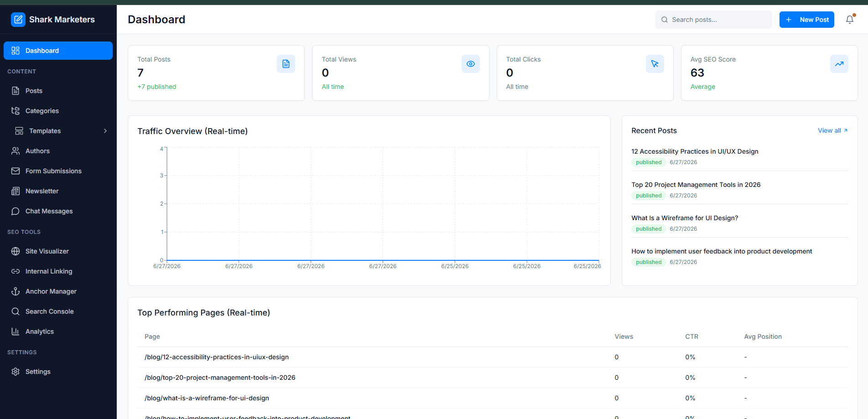Click the Avg SEO Score trend icon
Image resolution: width=868 pixels, height=419 pixels.
[839, 64]
